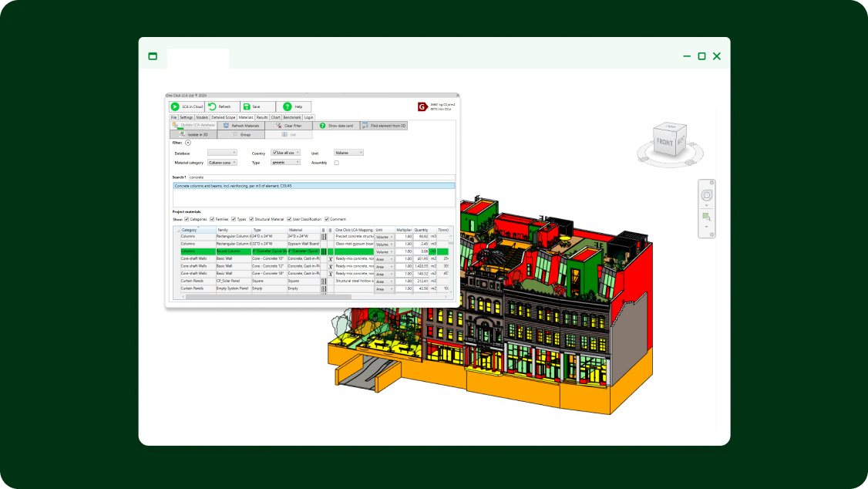Switch to the Results tab
The height and width of the screenshot is (489, 868).
pos(262,117)
